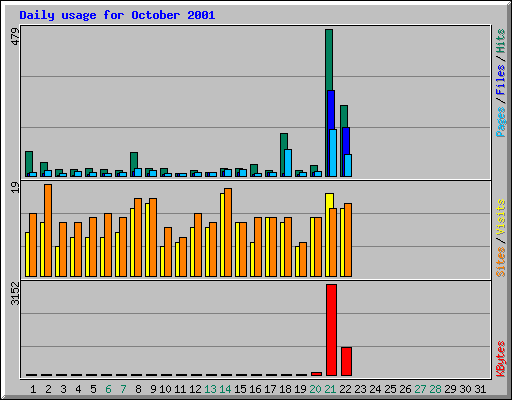Click the "KBytes" legend label
The width and height of the screenshot is (512, 400).
pos(500,359)
